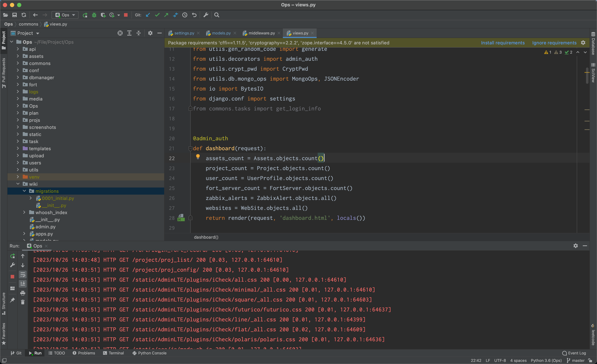Click Install requirements link
Screen dimensions: 597x364
(503, 43)
